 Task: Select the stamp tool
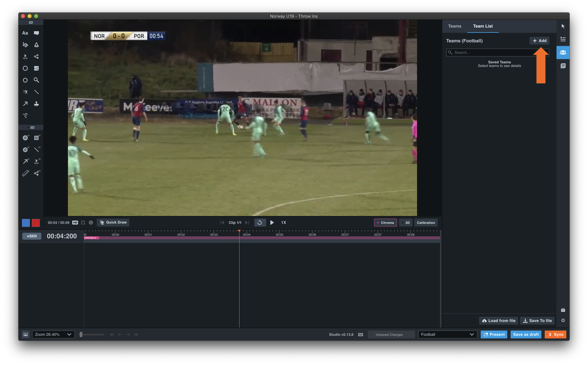[36, 104]
